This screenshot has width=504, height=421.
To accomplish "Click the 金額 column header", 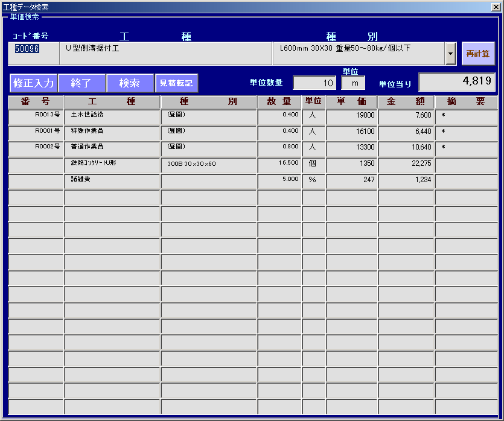I will [x=406, y=101].
